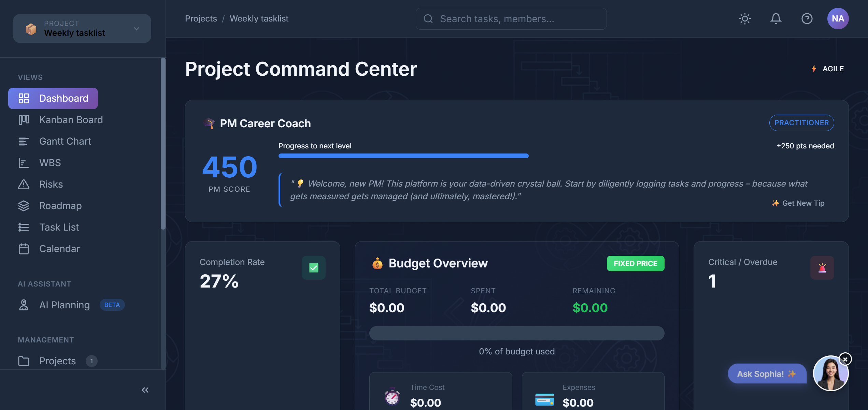
Task: Click the Progress to next level bar
Action: 403,156
